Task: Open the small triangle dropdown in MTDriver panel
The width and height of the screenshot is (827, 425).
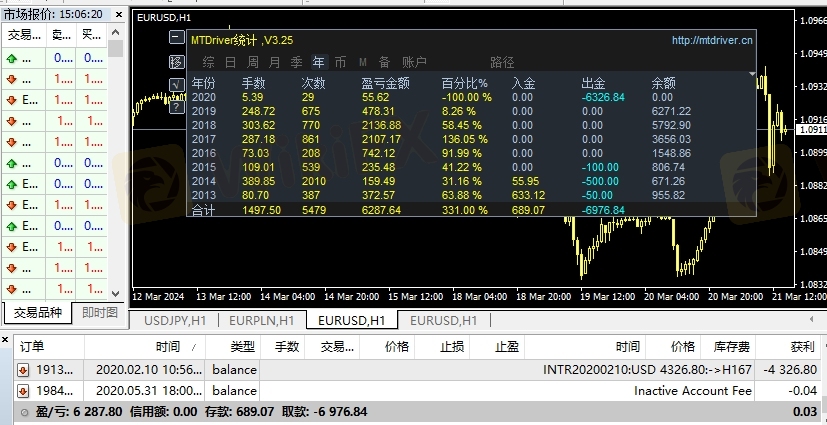Action: point(752,74)
